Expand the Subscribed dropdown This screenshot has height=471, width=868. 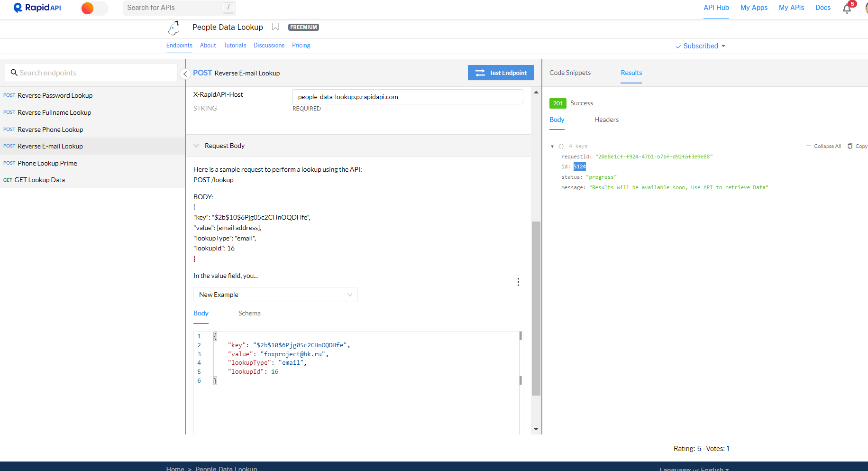[x=700, y=46]
